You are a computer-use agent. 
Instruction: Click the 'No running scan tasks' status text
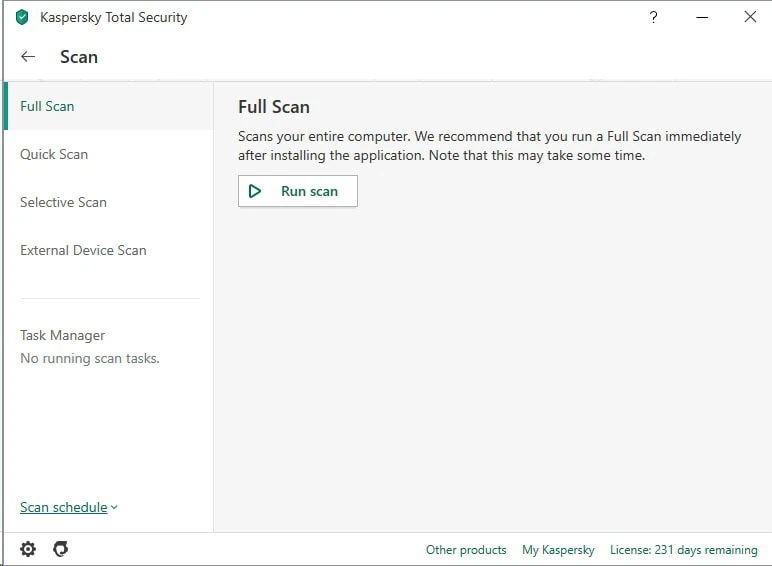coord(89,358)
